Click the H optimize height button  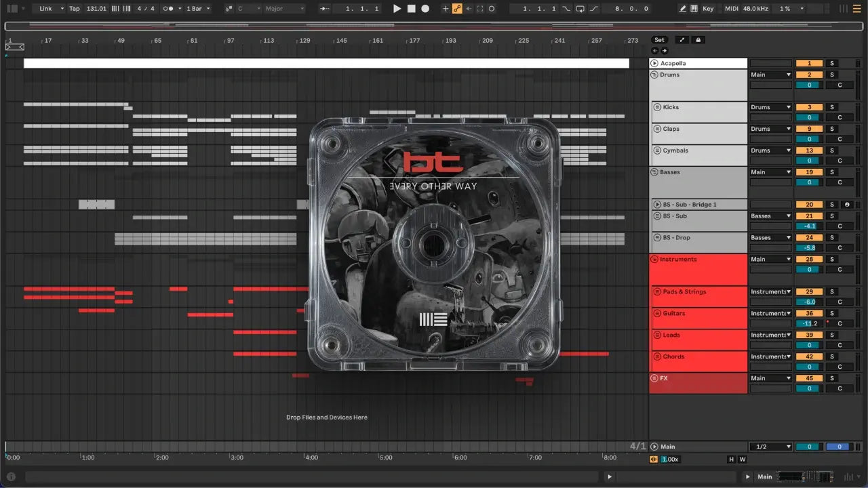coord(731,460)
